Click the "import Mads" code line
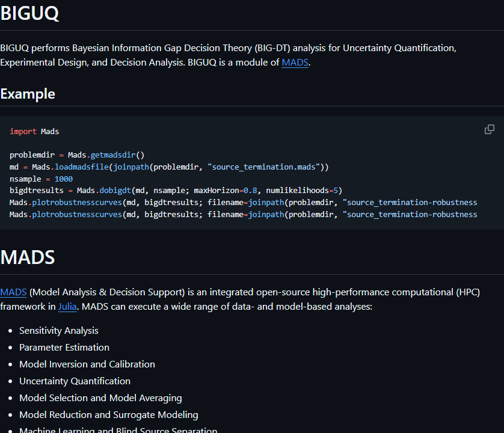Image resolution: width=504 pixels, height=433 pixels. click(x=34, y=132)
